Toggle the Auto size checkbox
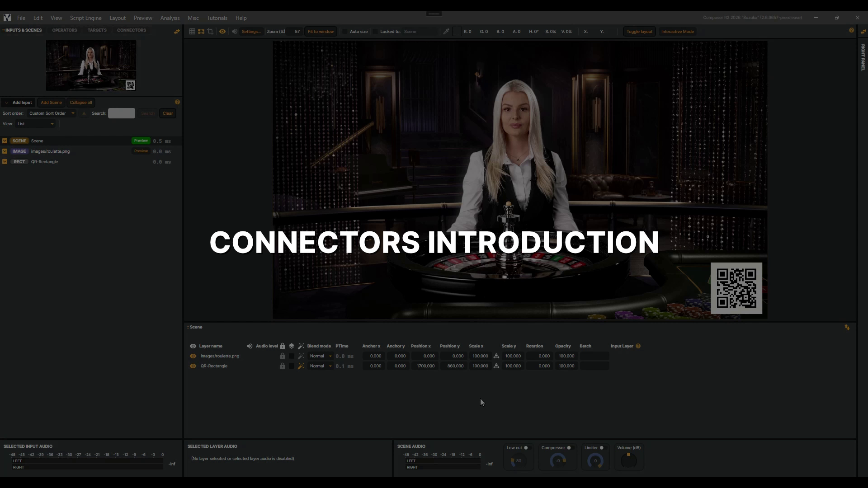 coord(345,32)
